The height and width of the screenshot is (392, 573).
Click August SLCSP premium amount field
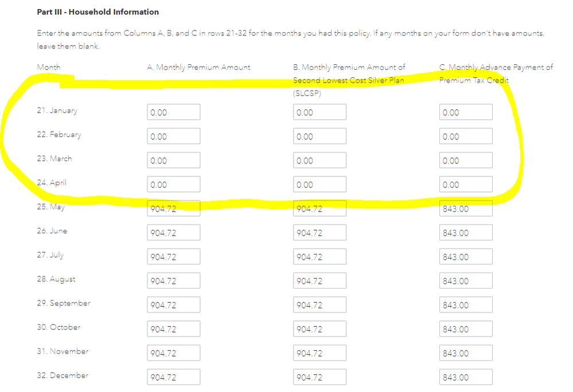point(319,281)
